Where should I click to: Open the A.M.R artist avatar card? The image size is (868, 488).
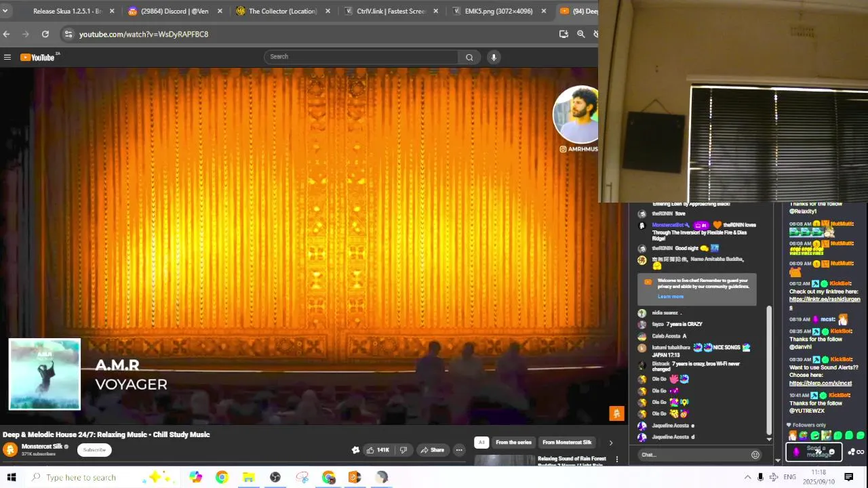[576, 115]
